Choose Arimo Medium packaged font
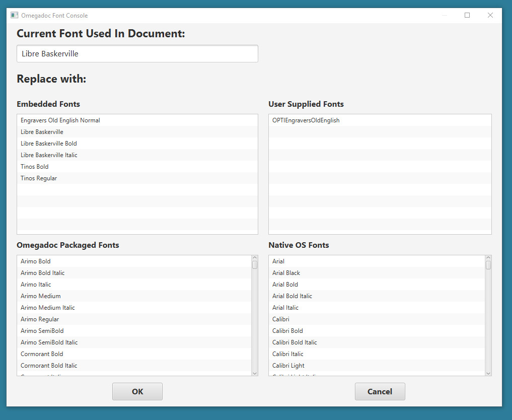Screen dimensions: 512x420 pyautogui.click(x=134, y=296)
